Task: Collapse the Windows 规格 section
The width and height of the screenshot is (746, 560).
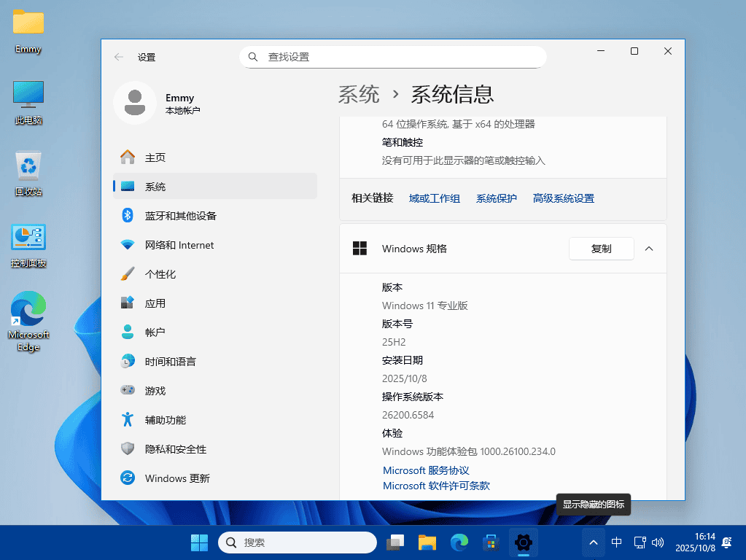Action: (648, 248)
